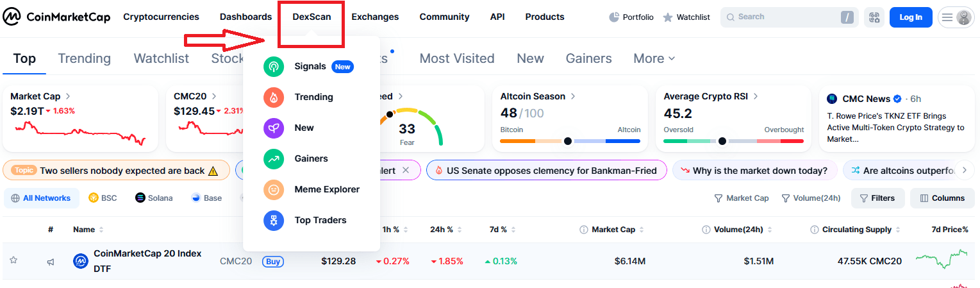Open the Portfolio pie chart icon
This screenshot has height=288, width=980.
pos(614,17)
